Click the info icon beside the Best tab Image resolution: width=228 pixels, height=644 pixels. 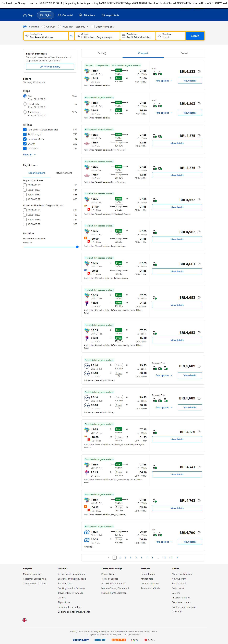click(105, 53)
